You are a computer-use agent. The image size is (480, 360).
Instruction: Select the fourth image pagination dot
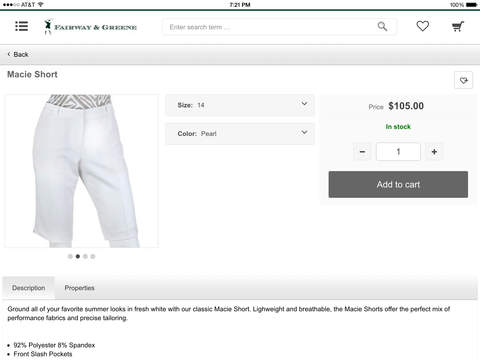click(x=93, y=256)
